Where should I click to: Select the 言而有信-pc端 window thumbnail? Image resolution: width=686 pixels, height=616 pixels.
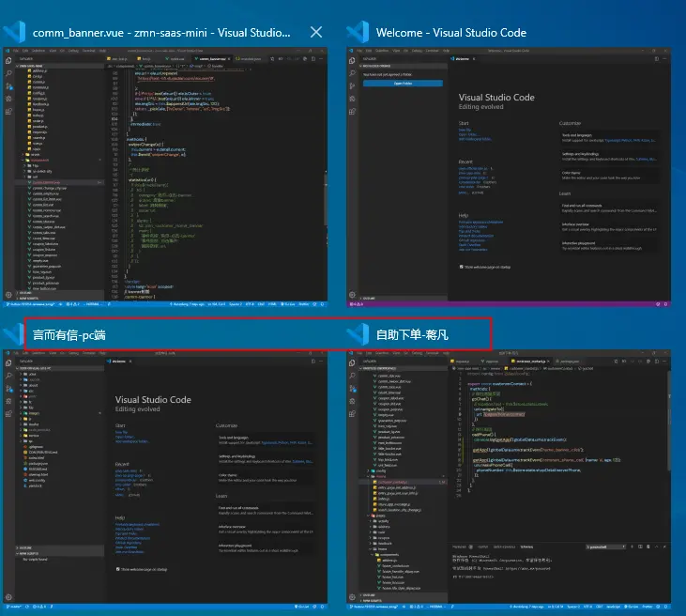tap(165, 480)
